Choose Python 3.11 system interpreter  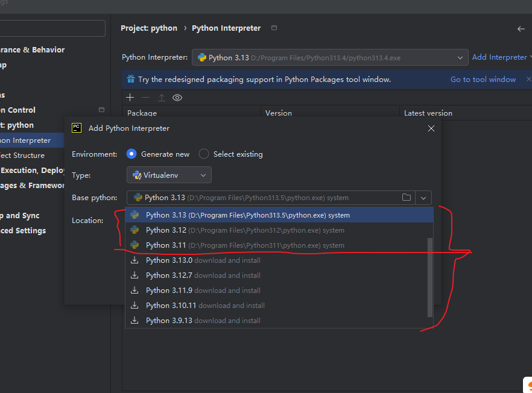pyautogui.click(x=276, y=245)
